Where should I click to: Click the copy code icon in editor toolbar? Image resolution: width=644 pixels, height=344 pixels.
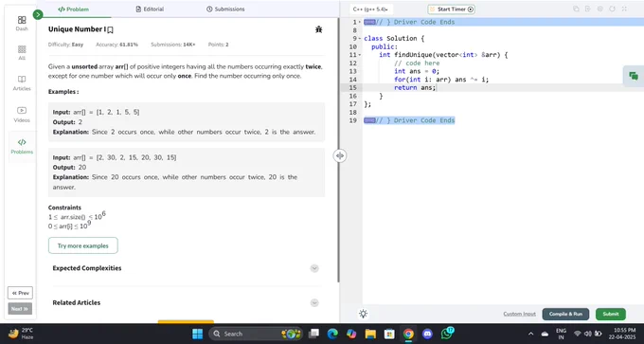[x=576, y=9]
